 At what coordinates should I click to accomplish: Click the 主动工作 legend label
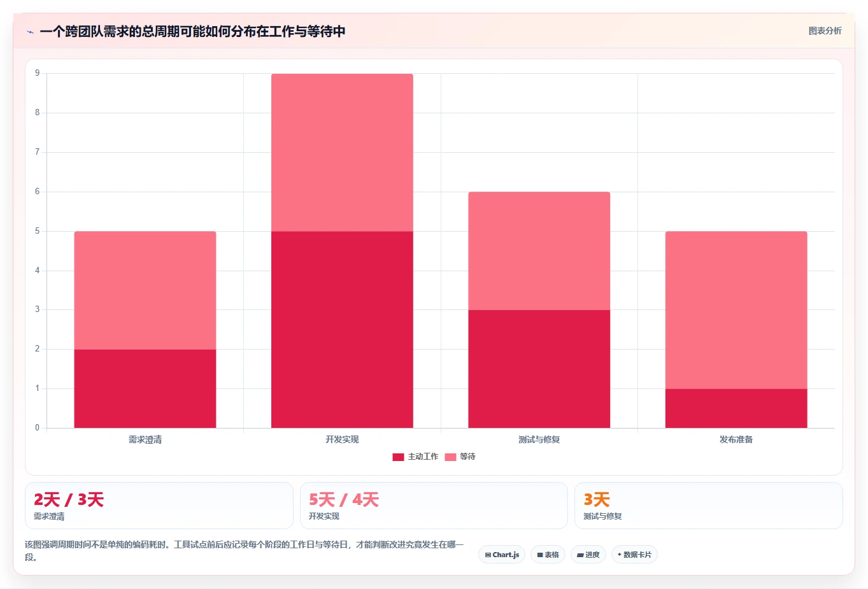coord(423,457)
